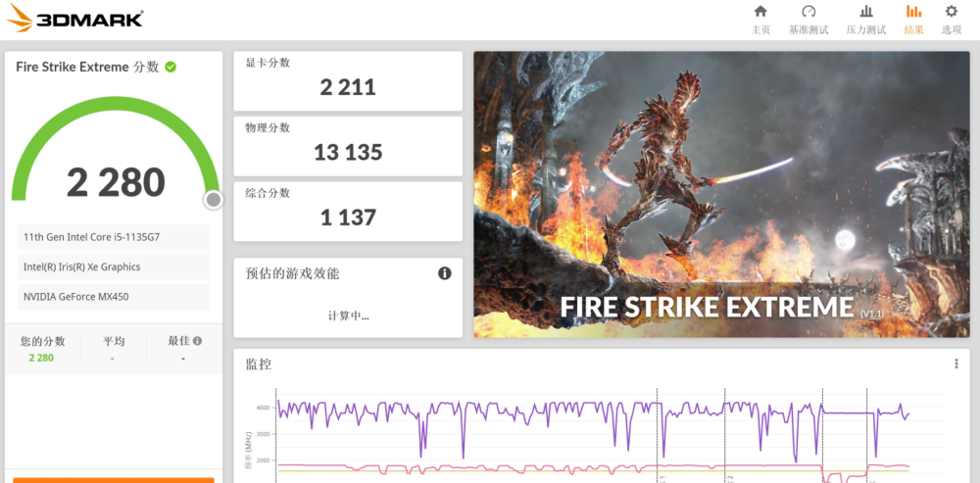Click the Fire Strike Extreme 分数 title
Image resolution: width=980 pixels, height=483 pixels.
pyautogui.click(x=87, y=67)
